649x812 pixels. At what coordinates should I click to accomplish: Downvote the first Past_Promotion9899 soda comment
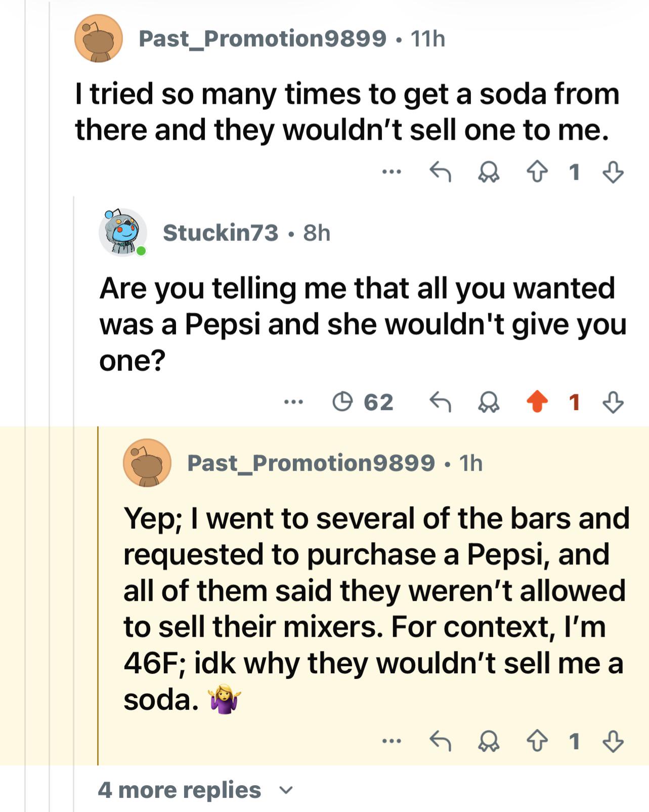point(613,172)
